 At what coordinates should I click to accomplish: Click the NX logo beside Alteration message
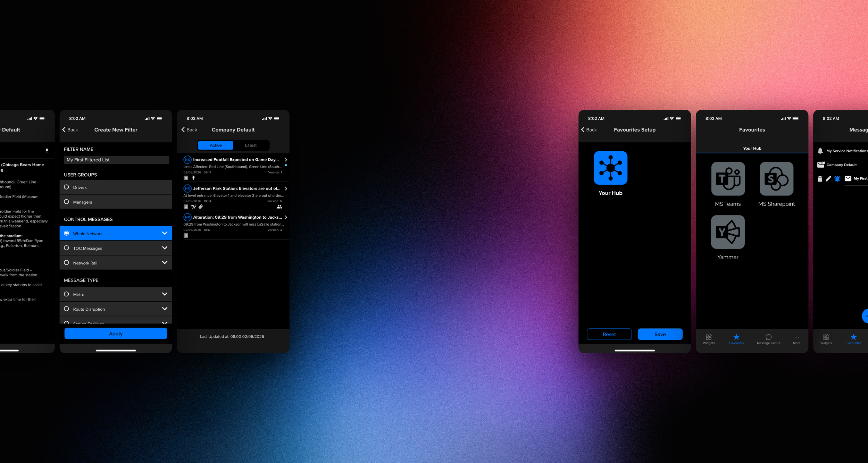point(187,217)
